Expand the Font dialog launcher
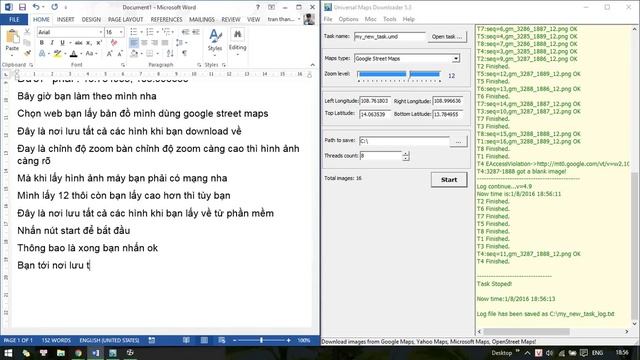The width and height of the screenshot is (640, 360). tap(123, 65)
